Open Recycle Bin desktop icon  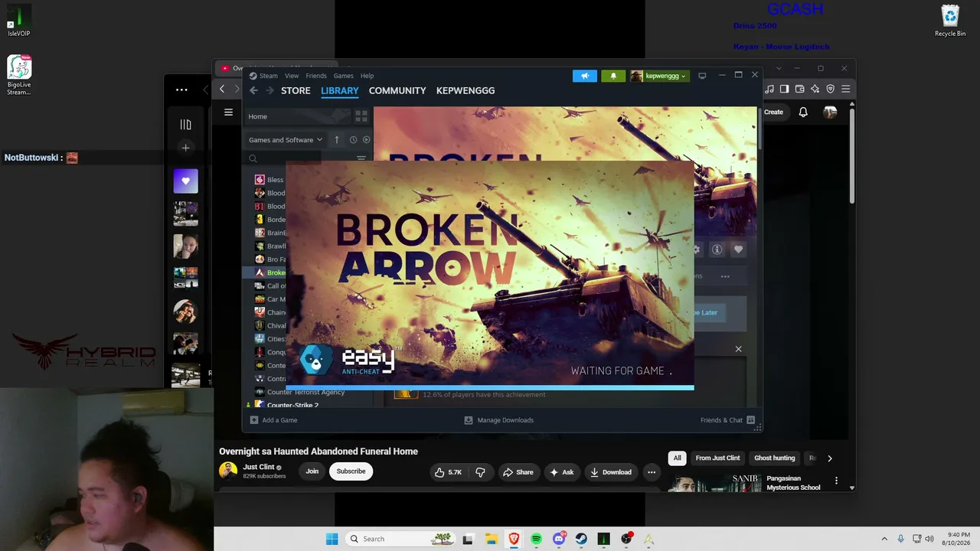[950, 21]
